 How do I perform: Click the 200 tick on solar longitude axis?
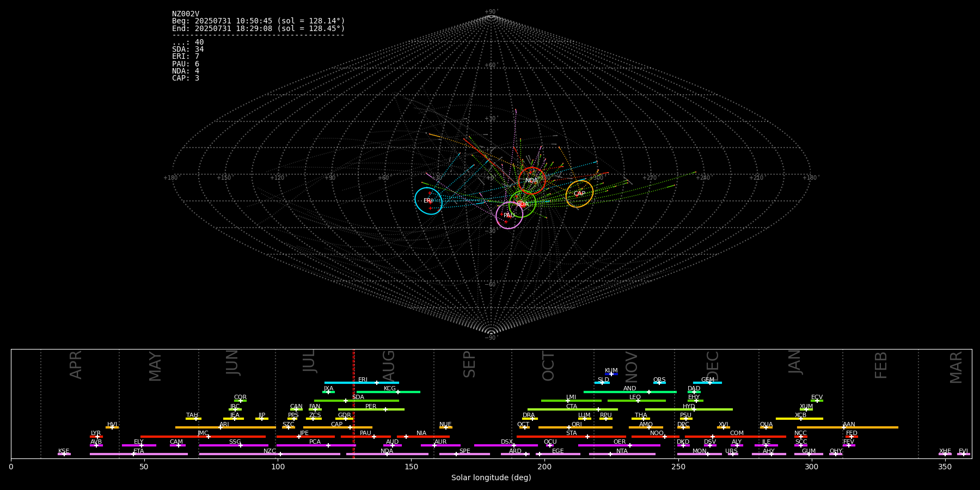(x=544, y=467)
